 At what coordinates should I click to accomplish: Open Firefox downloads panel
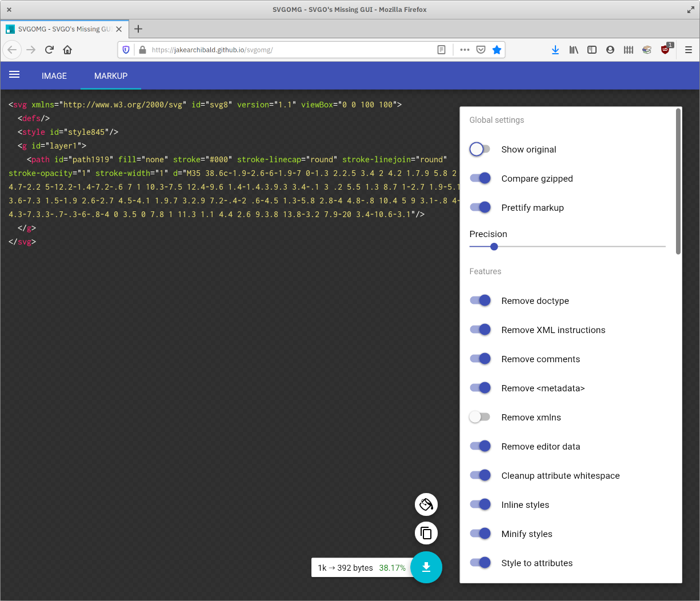555,50
